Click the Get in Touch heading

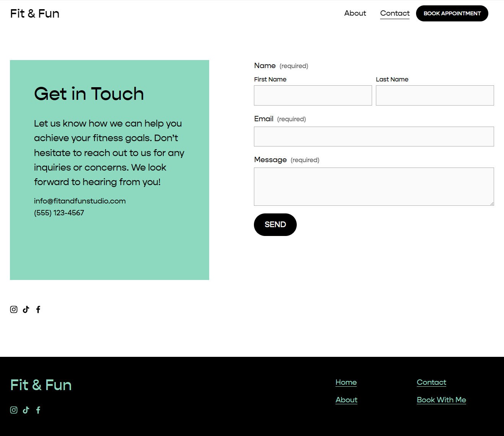coord(89,94)
